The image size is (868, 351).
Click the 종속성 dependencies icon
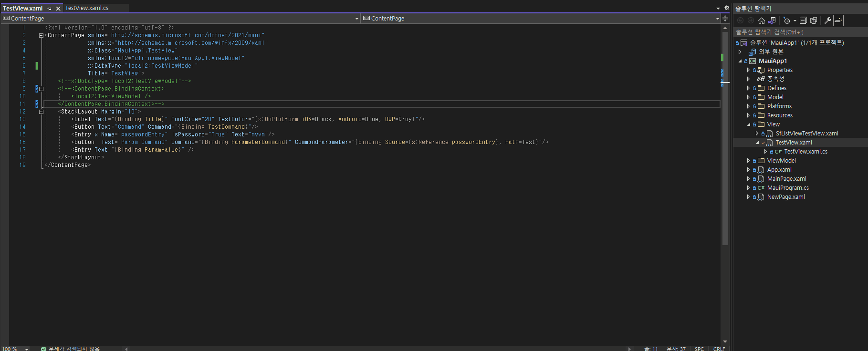pyautogui.click(x=761, y=79)
